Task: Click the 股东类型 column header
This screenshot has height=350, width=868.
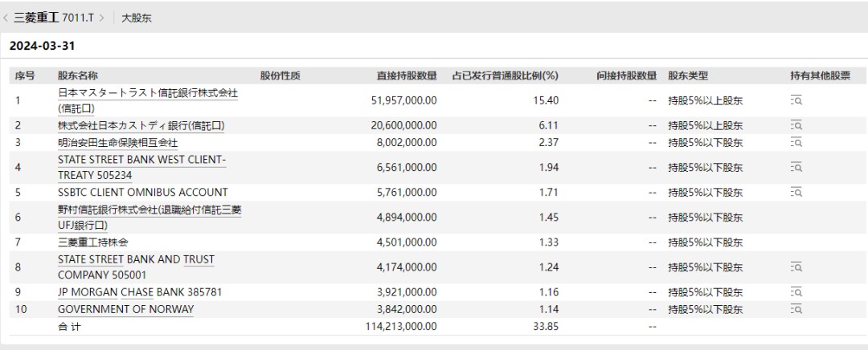Action: pyautogui.click(x=688, y=75)
